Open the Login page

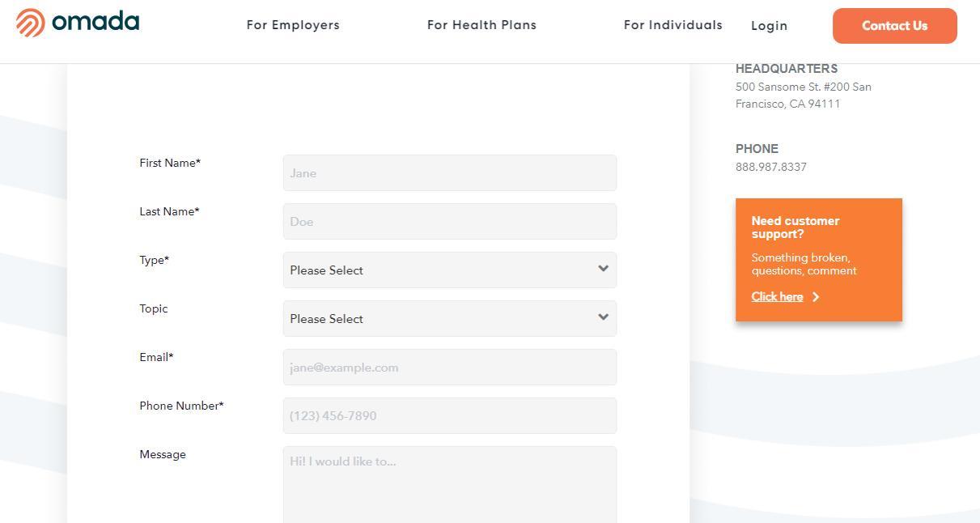(x=769, y=25)
